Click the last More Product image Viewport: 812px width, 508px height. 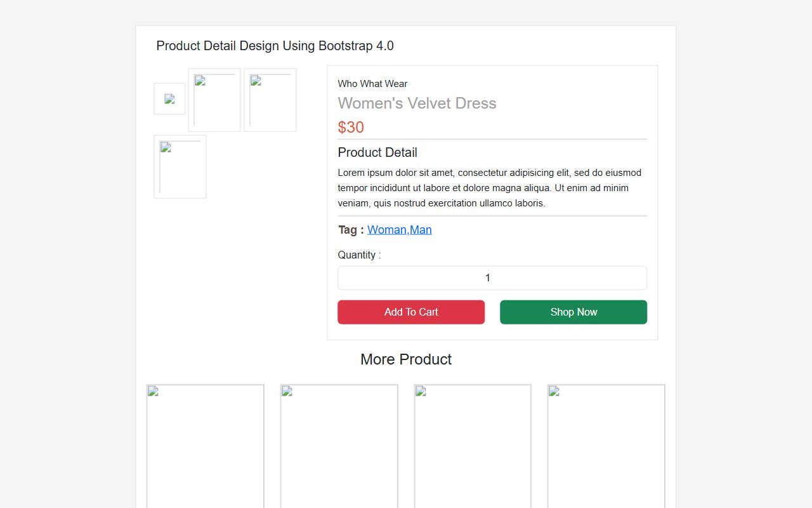pyautogui.click(x=606, y=444)
